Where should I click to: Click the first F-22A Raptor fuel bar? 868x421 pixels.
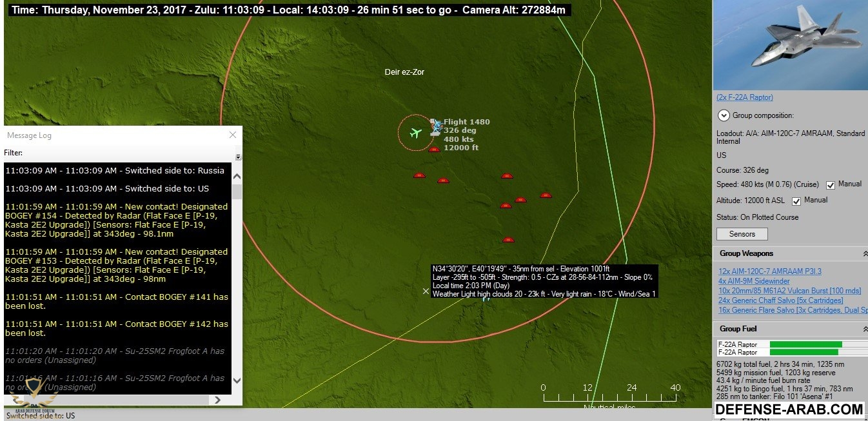click(805, 344)
